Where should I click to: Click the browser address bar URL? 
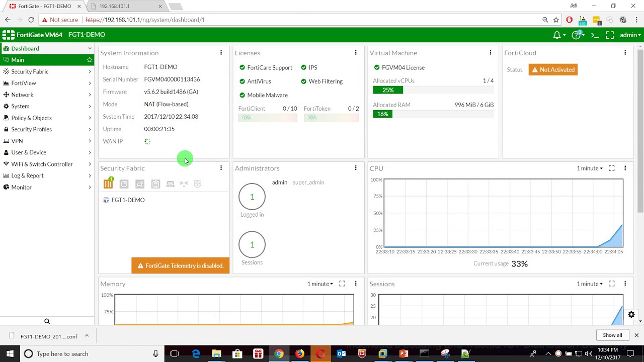(x=145, y=20)
